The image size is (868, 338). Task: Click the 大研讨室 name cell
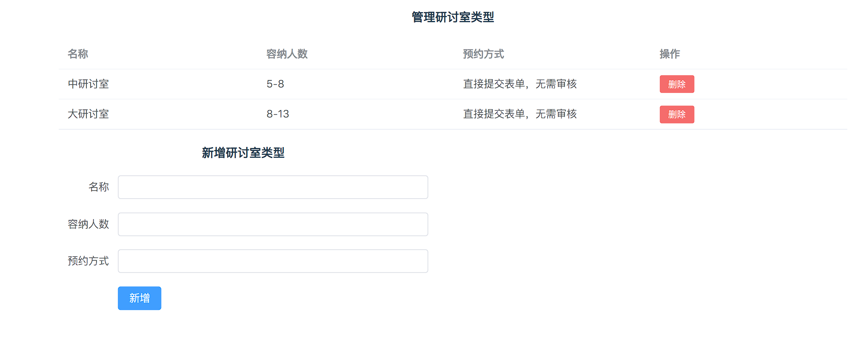(88, 114)
